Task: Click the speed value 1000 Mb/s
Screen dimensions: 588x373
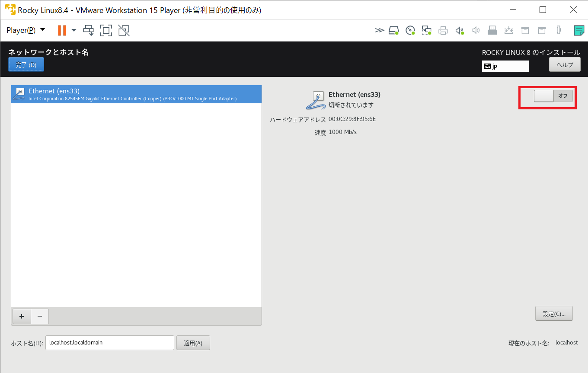Action: point(342,132)
